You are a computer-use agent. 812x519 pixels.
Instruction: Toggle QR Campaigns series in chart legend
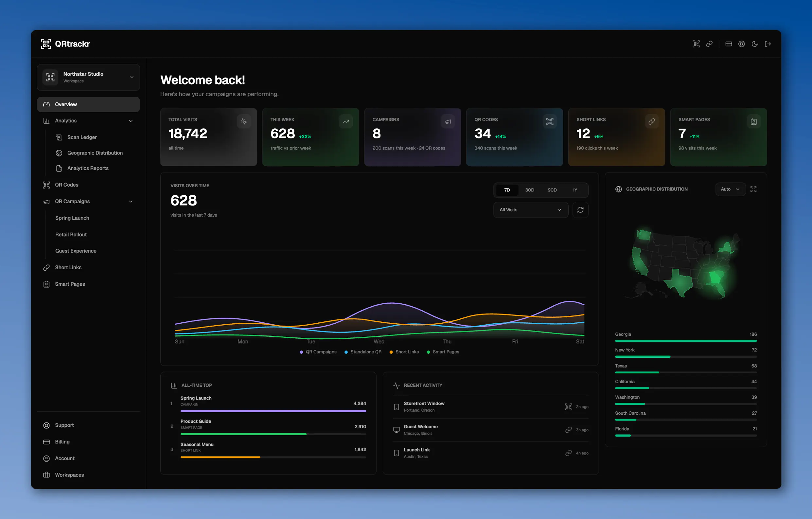tap(318, 352)
